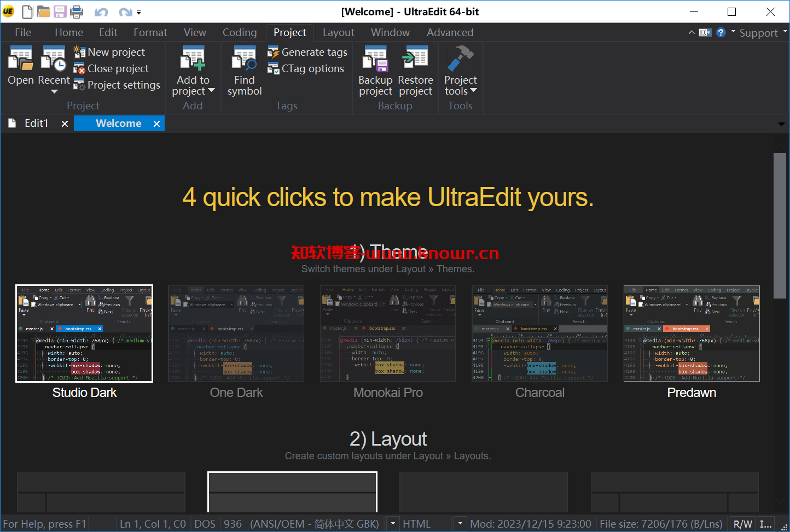Open CTag options
The image size is (790, 532).
(x=306, y=68)
